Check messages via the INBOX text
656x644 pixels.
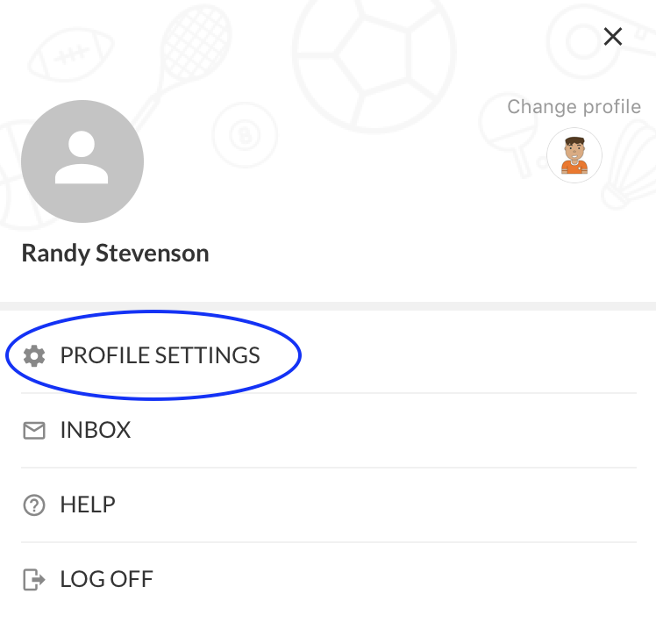pos(96,430)
